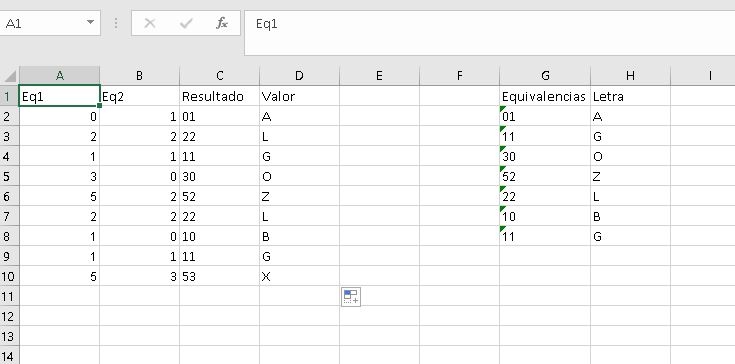Click cell G6 containing 22

click(x=545, y=196)
